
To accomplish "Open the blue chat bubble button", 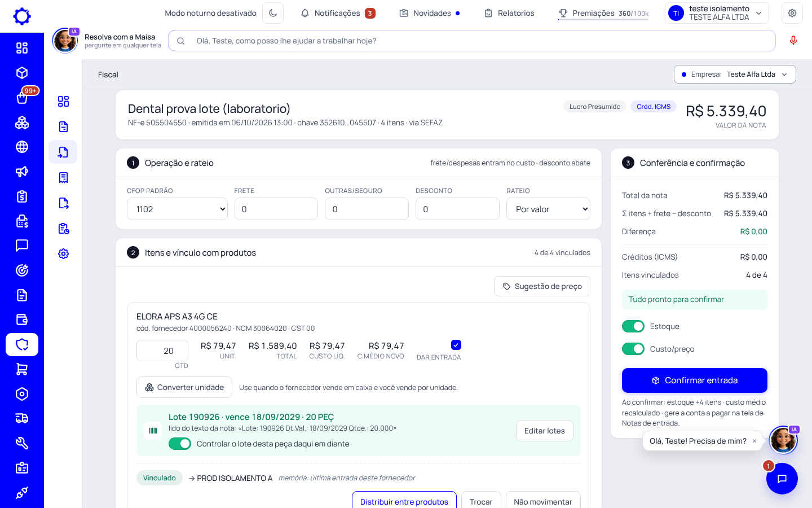I will tap(782, 479).
